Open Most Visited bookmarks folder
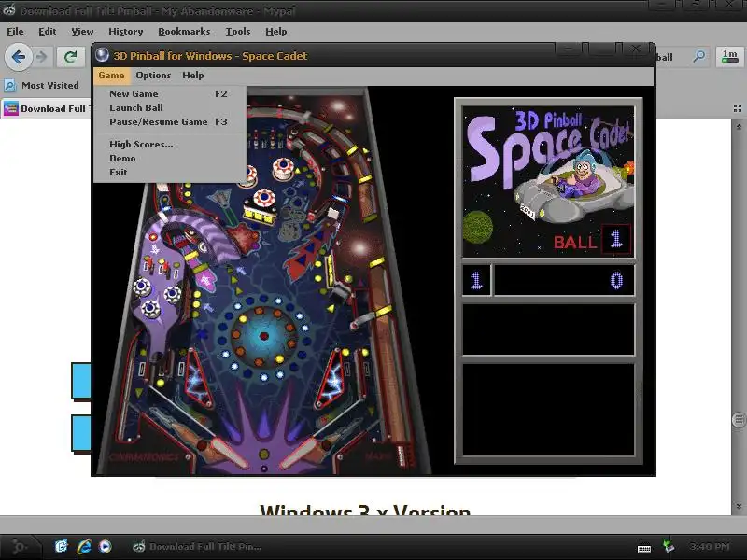747x560 pixels. coord(42,85)
